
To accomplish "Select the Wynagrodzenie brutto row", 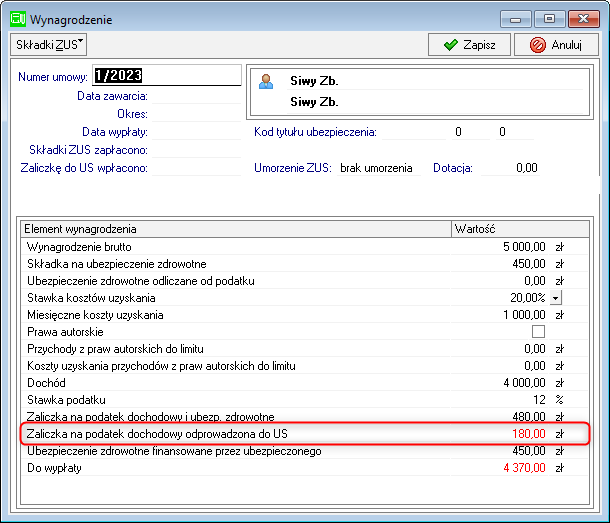I will coord(305,247).
